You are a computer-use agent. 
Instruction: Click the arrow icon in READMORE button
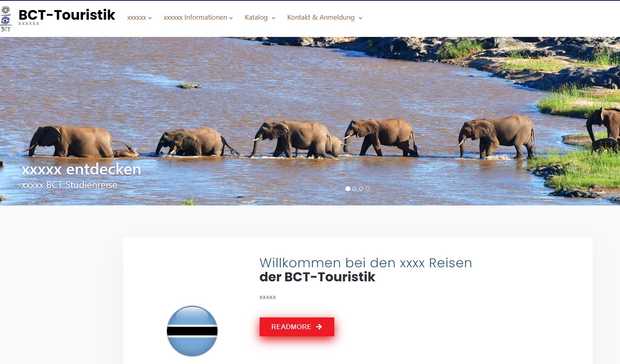pyautogui.click(x=319, y=327)
